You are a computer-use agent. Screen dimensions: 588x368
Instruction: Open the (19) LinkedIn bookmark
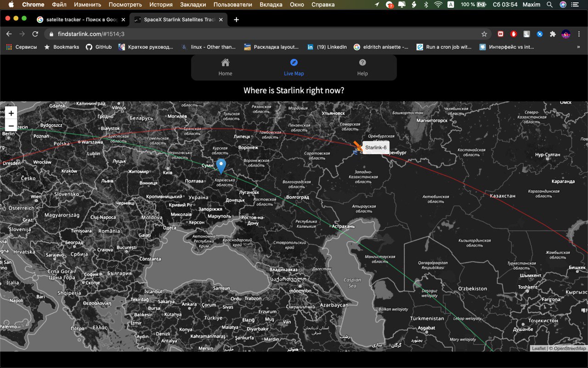[x=327, y=47]
